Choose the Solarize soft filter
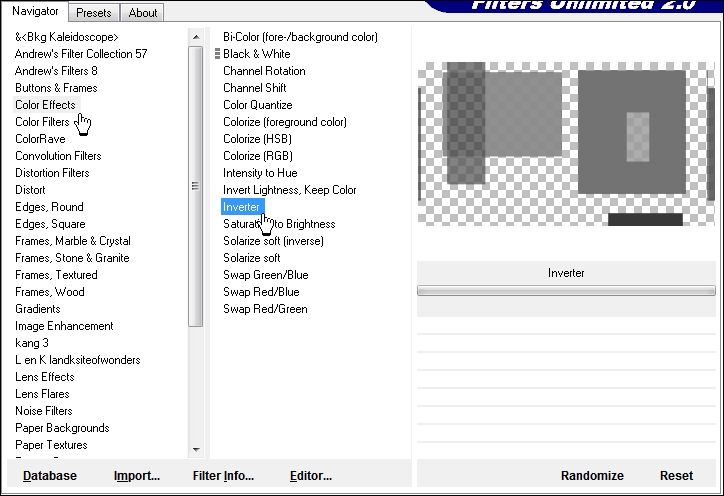Screen dimensions: 724x496 [252, 259]
